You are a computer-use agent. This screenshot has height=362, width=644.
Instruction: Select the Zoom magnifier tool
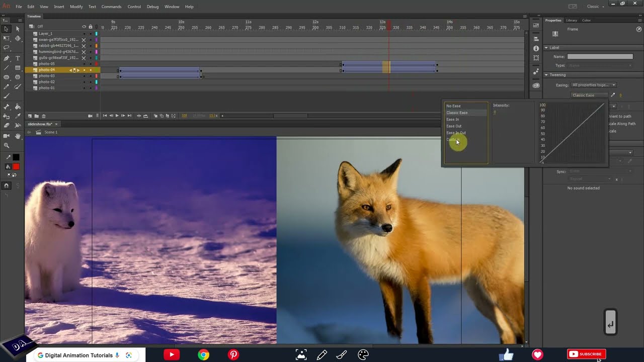click(7, 145)
